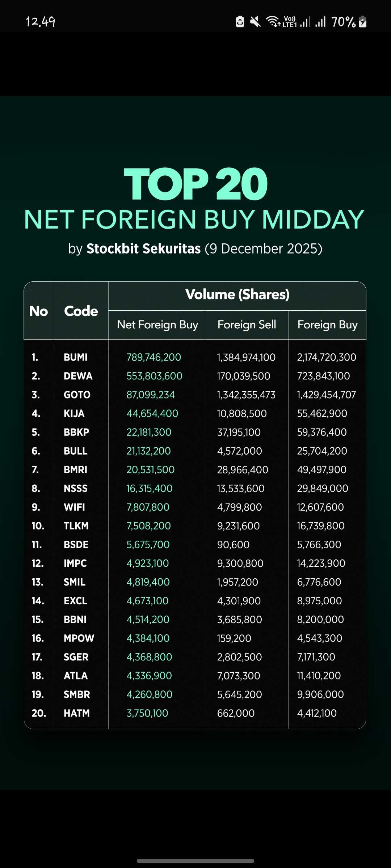391x868 pixels.
Task: Tap the 70% battery percentage text
Action: pos(343,22)
